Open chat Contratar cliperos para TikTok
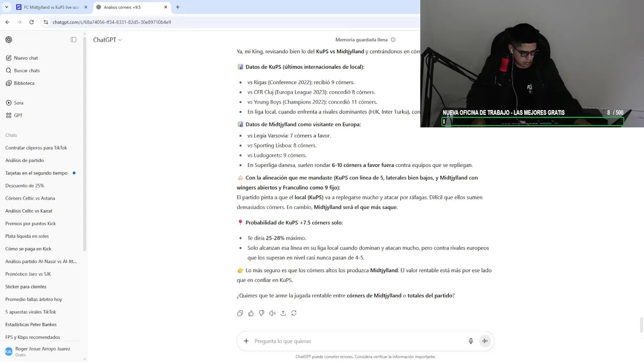Image resolution: width=644 pixels, height=362 pixels. point(36,148)
